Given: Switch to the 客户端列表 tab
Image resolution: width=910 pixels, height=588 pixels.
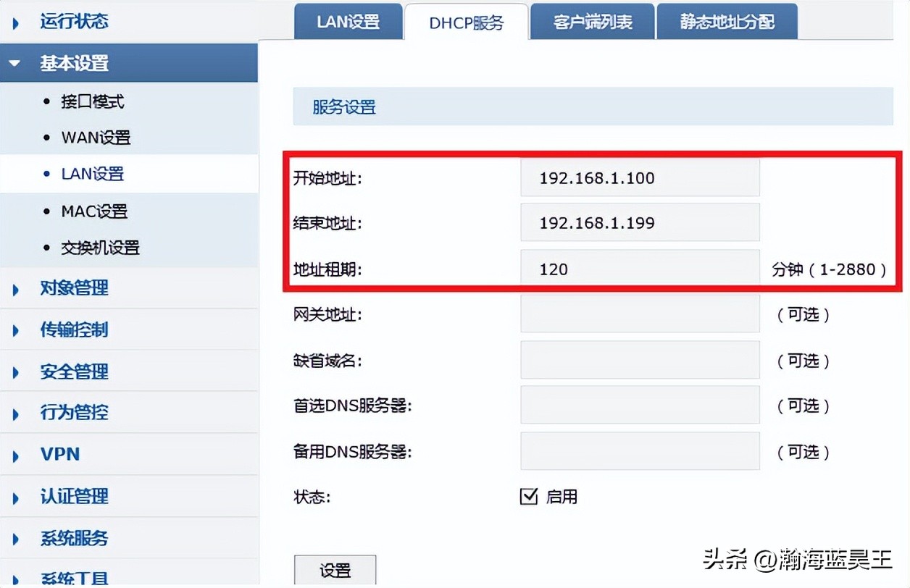Looking at the screenshot, I should click(x=592, y=22).
